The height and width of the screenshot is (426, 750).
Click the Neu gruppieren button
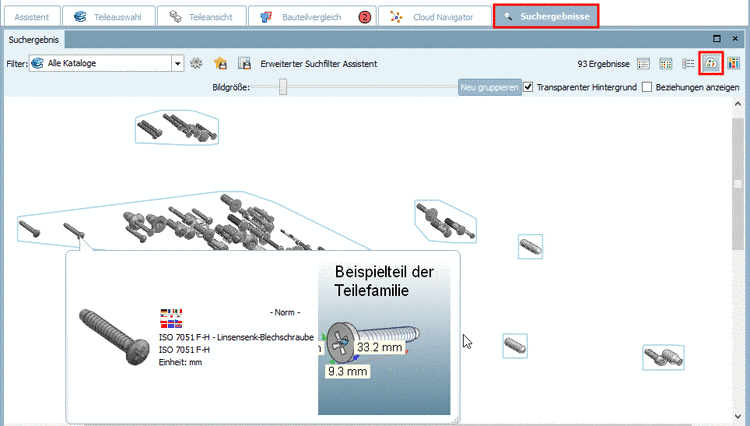pos(489,87)
